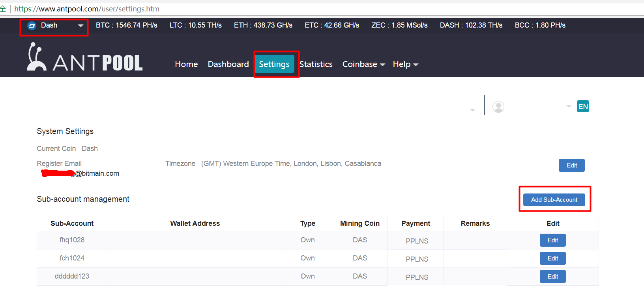
Task: Open the Help dropdown menu
Action: coord(405,64)
